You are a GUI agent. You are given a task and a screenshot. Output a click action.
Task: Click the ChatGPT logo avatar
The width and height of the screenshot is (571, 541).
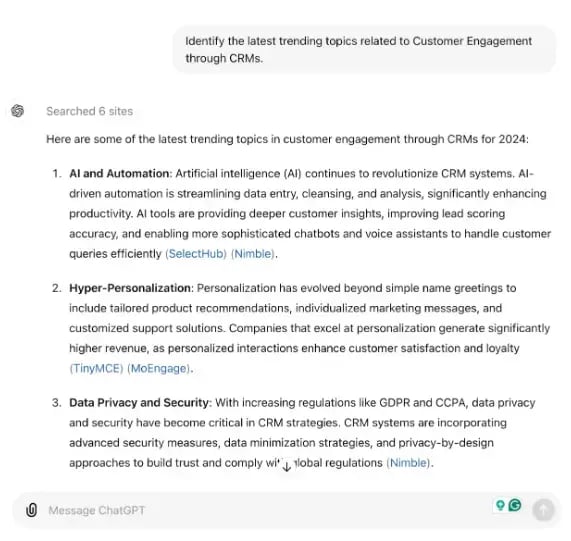click(17, 111)
